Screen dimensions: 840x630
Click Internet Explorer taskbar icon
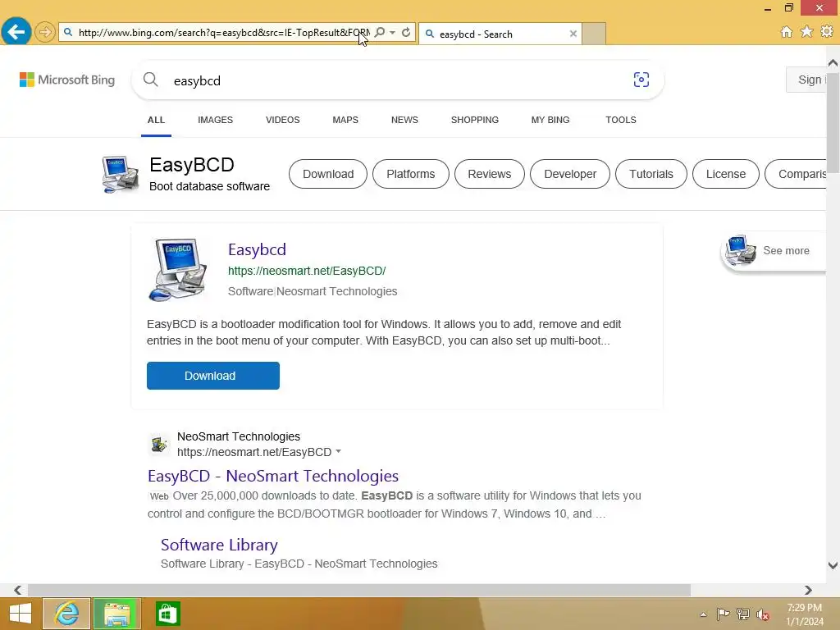click(x=66, y=614)
